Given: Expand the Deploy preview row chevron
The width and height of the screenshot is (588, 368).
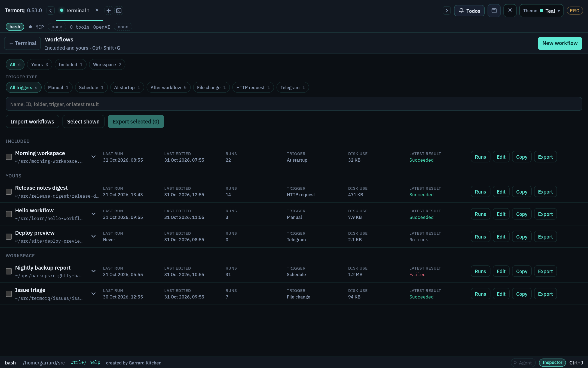Looking at the screenshot, I should pos(93,236).
